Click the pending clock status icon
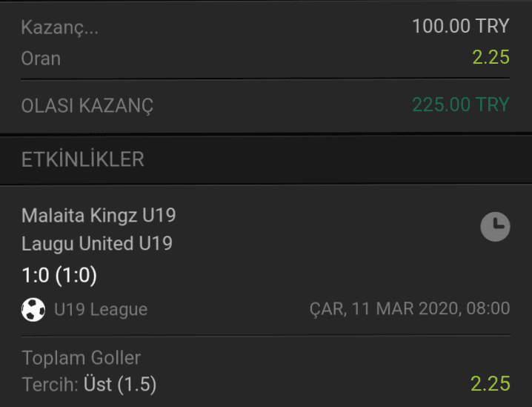 [495, 226]
